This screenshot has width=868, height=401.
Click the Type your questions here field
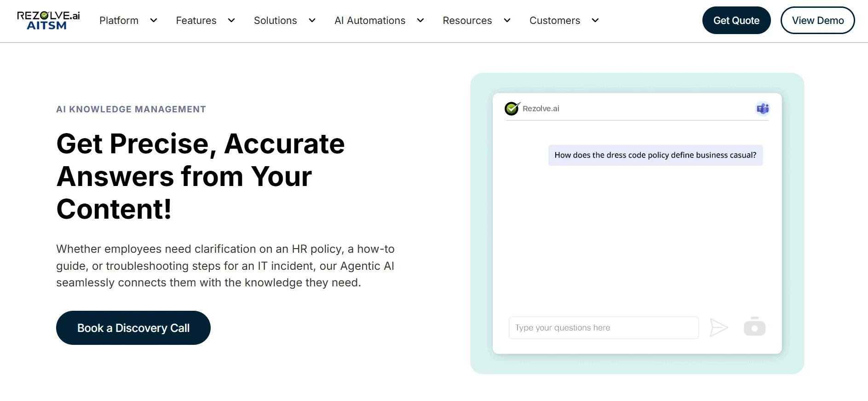[604, 328]
